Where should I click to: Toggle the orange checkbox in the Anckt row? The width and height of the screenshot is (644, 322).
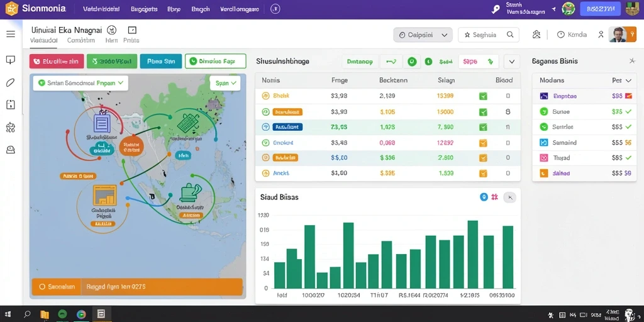click(483, 174)
